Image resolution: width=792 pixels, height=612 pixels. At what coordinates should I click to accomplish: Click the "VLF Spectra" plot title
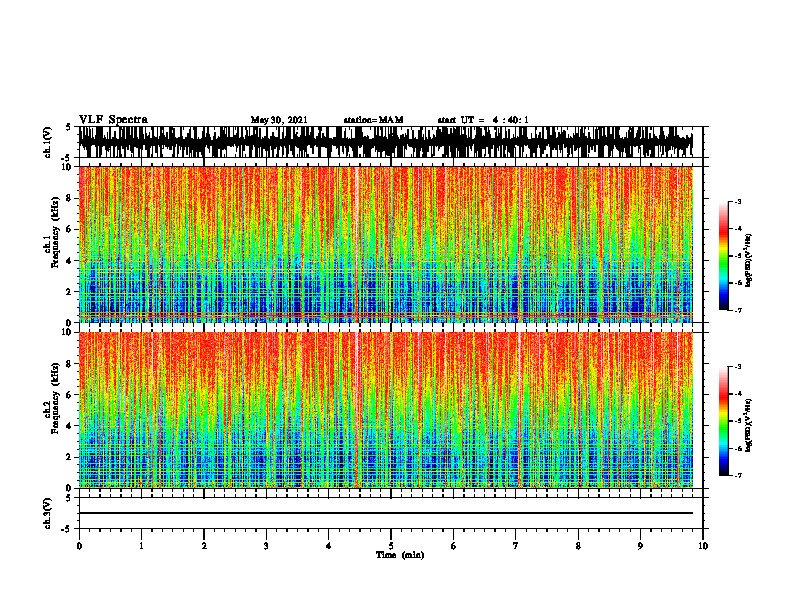pyautogui.click(x=113, y=120)
